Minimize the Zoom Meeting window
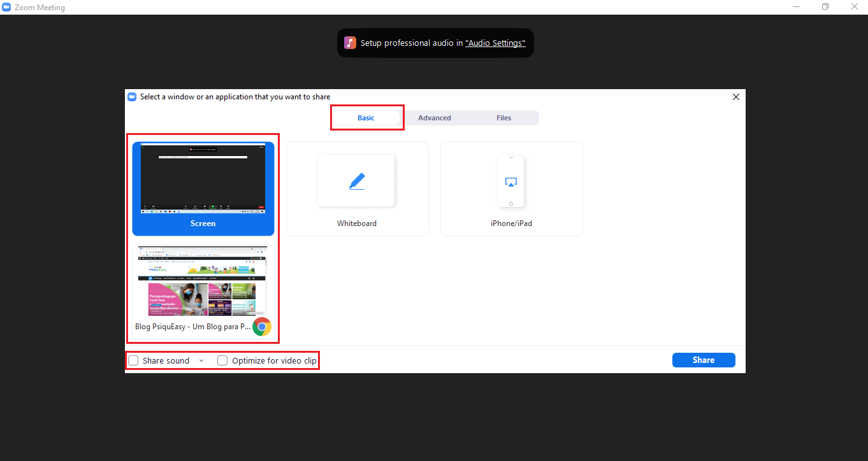This screenshot has width=868, height=461. (797, 6)
